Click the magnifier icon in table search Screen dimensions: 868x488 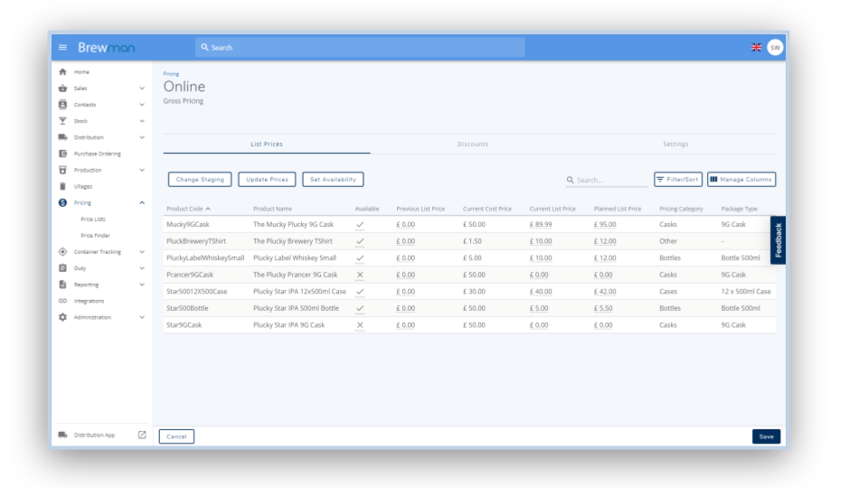click(571, 180)
